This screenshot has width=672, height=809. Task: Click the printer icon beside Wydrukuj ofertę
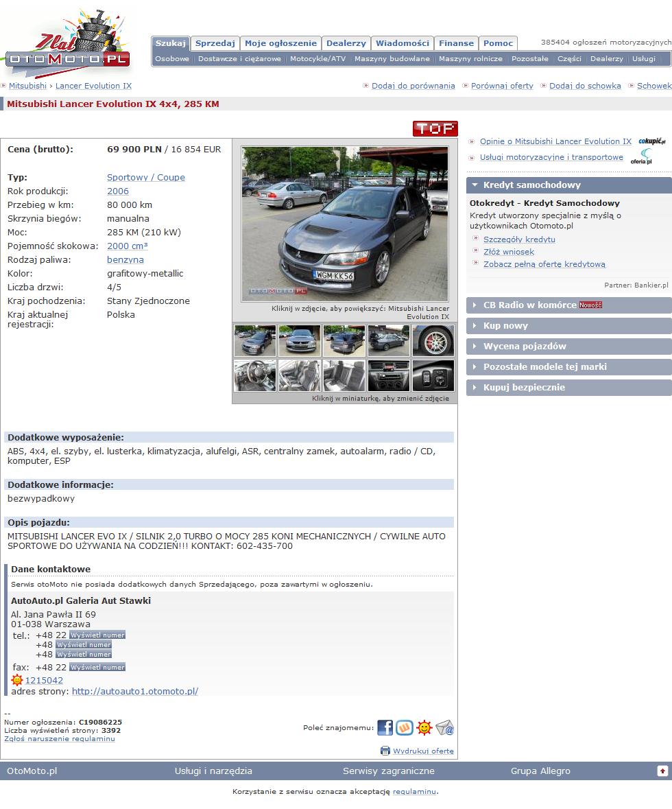385,751
